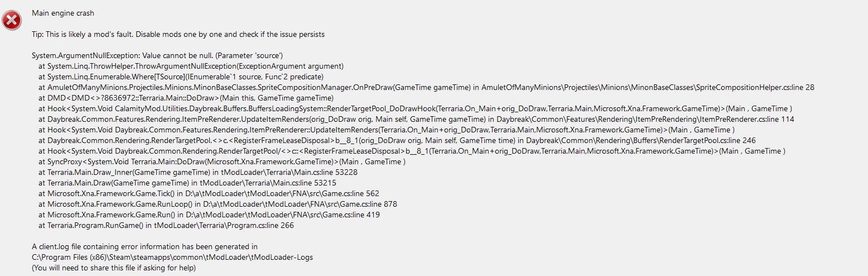Click the red error X icon
This screenshot has width=868, height=276.
tap(12, 21)
